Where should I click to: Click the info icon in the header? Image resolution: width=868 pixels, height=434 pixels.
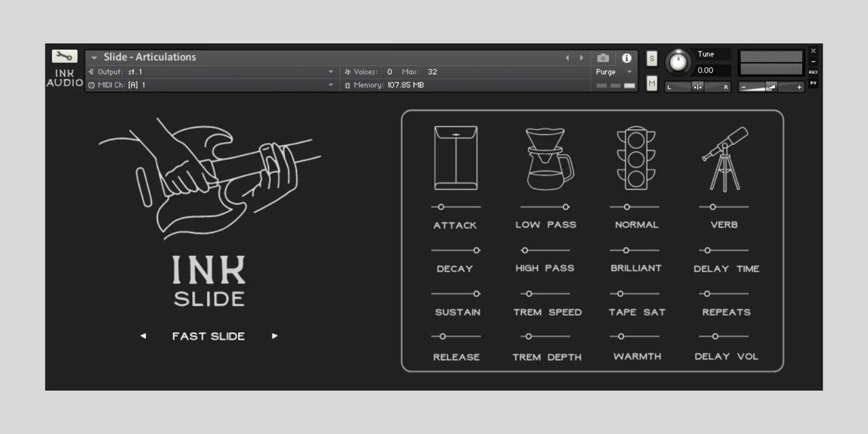(x=627, y=58)
